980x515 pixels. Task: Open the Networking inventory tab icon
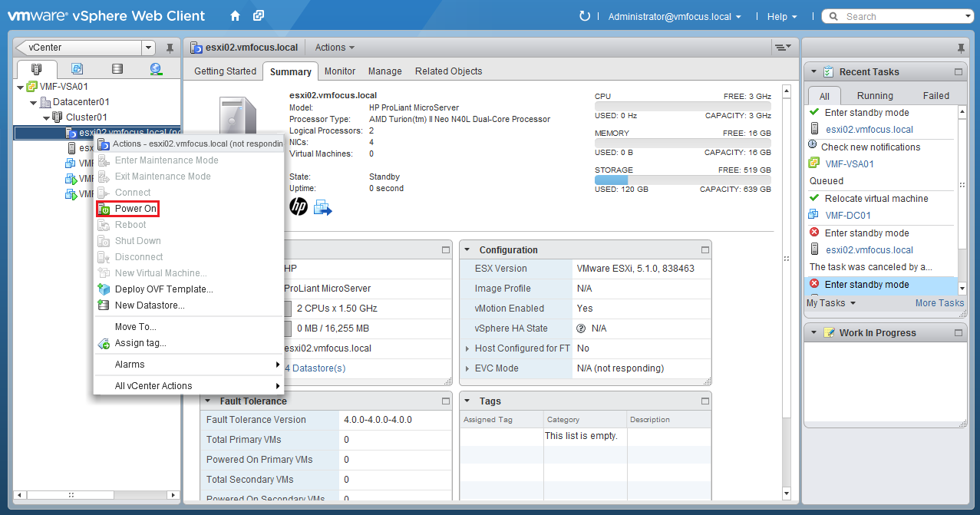click(157, 69)
